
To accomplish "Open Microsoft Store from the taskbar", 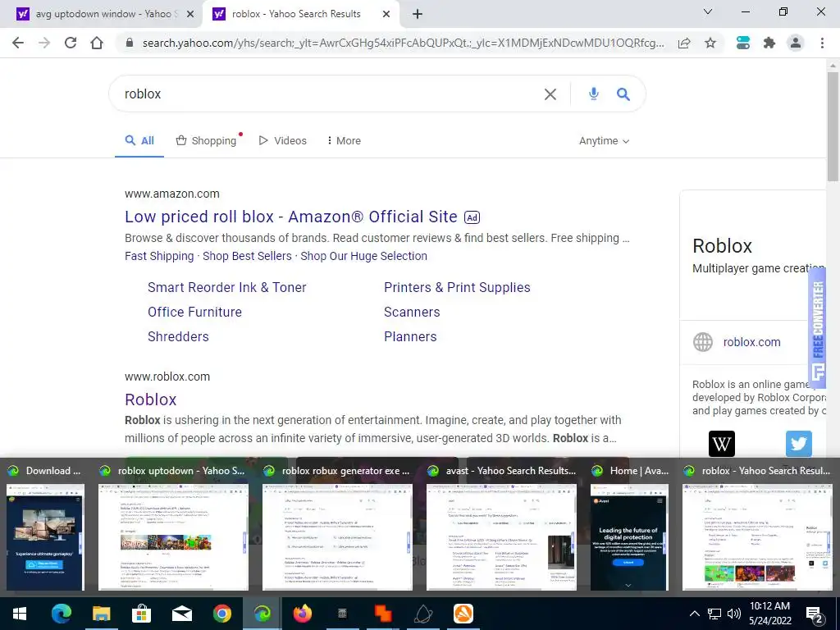I will click(141, 614).
